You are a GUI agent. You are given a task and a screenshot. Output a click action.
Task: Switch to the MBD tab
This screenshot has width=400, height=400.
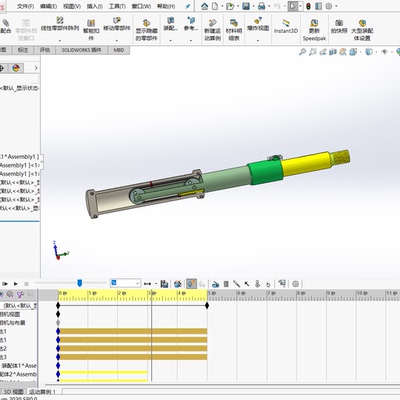coord(119,50)
